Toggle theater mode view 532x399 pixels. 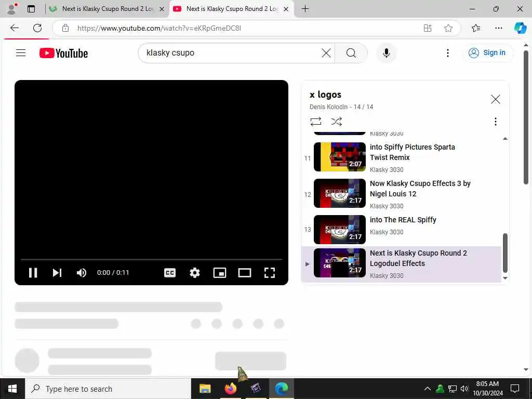coord(244,273)
